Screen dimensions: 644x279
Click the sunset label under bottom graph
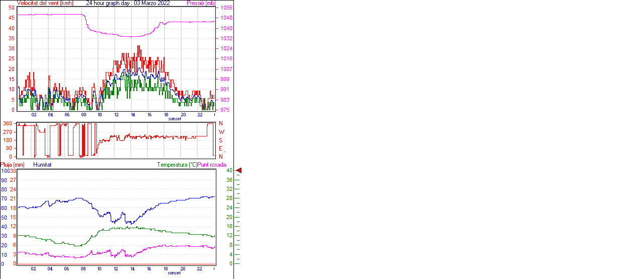[175, 273]
